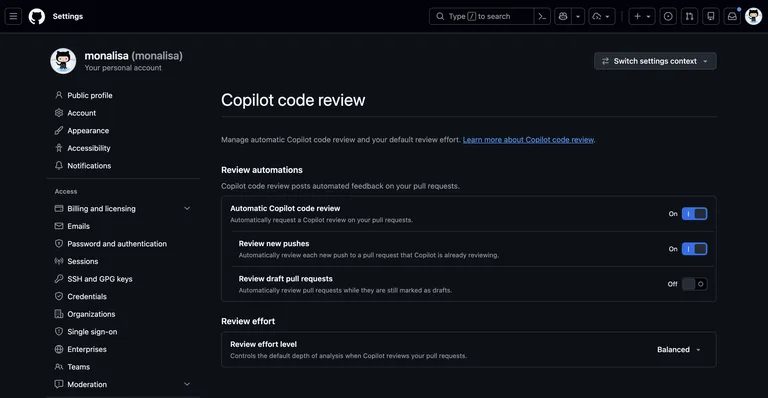Expand Billing and licensing section chevron

coord(187,209)
